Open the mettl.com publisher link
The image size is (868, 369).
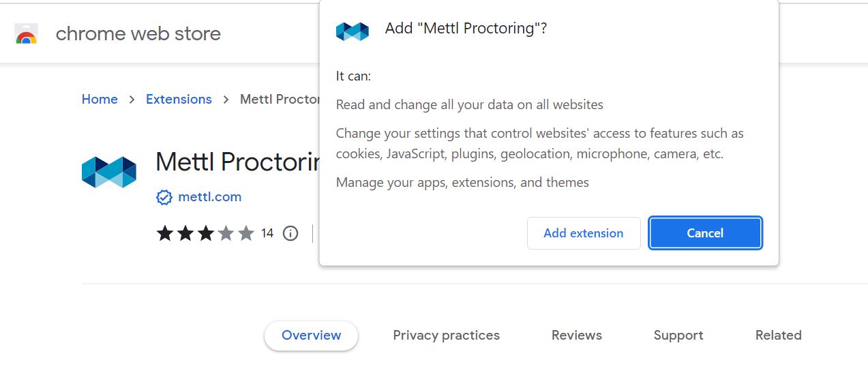(x=210, y=197)
